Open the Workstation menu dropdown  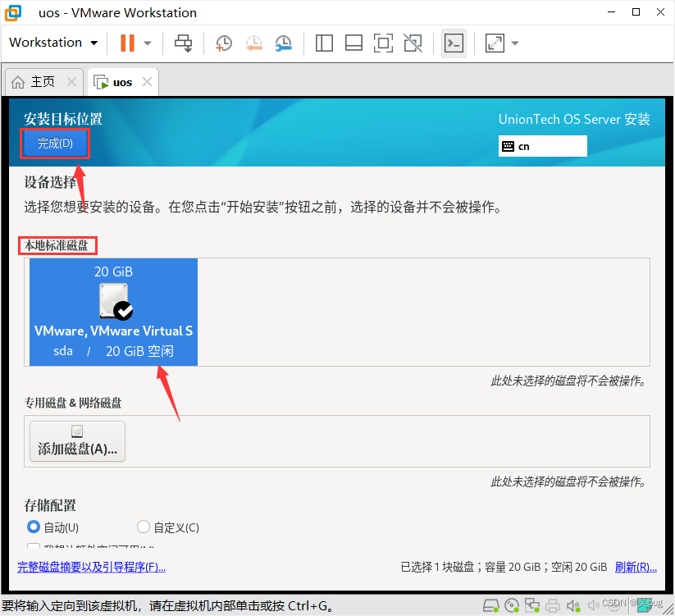pos(53,43)
